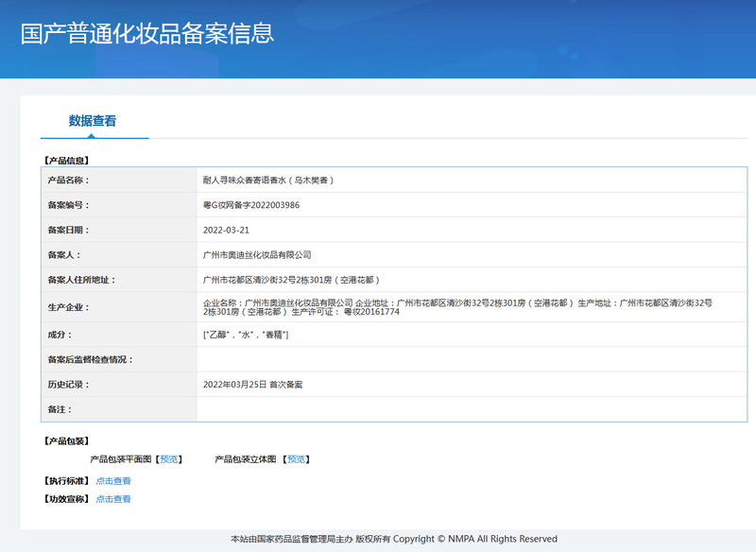This screenshot has width=756, height=552.
Task: Click the 产品名称 row label
Action: [67, 180]
